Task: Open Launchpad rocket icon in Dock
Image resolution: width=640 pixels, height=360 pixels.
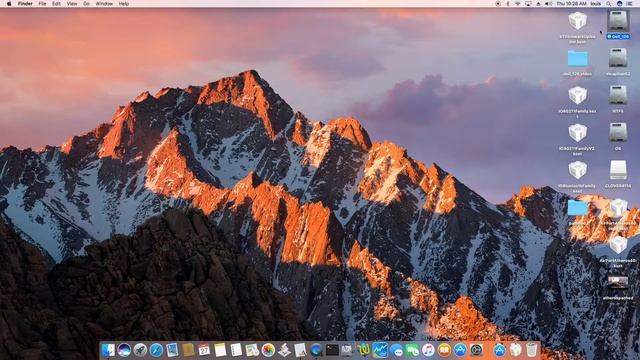Action: point(140,350)
